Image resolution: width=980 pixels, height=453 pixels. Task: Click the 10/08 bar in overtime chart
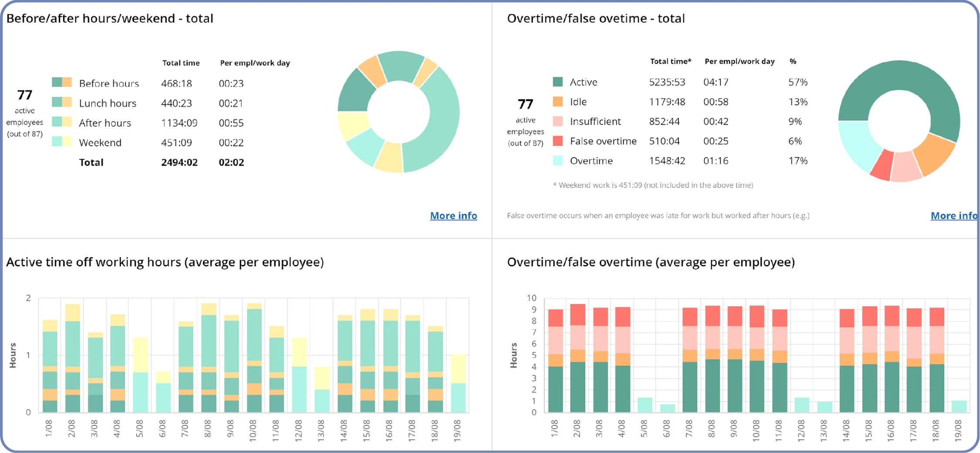click(757, 359)
